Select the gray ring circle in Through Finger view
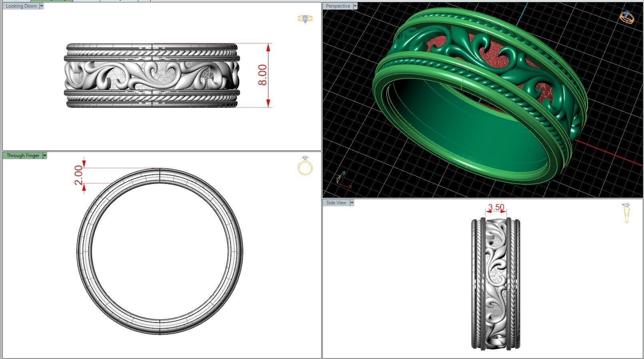This screenshot has width=644, height=359. click(160, 251)
